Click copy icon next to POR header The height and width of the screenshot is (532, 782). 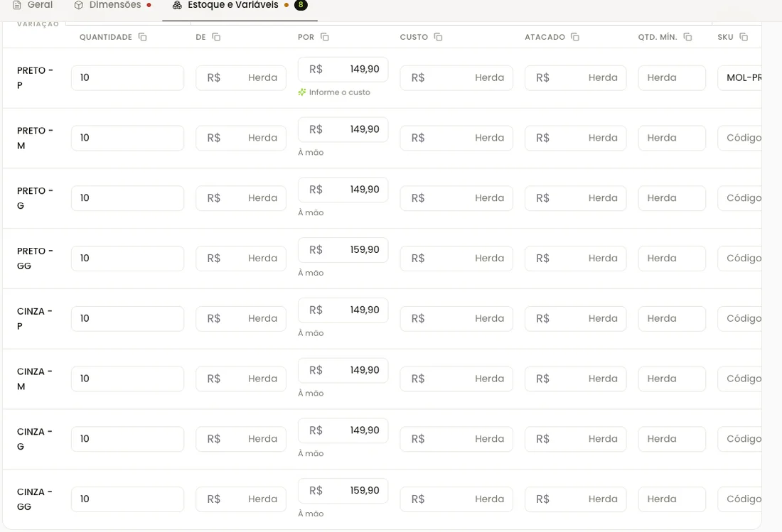pyautogui.click(x=325, y=37)
